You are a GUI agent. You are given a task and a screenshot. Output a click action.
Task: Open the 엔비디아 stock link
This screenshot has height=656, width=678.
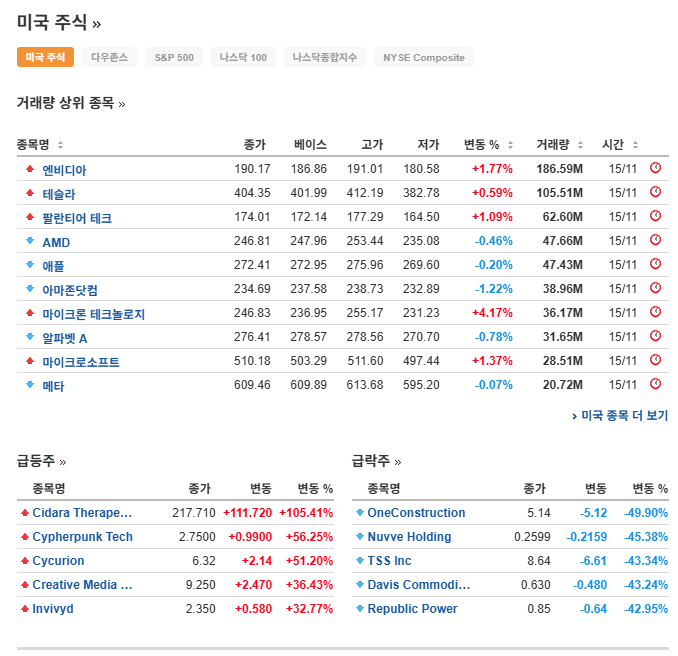coord(64,170)
